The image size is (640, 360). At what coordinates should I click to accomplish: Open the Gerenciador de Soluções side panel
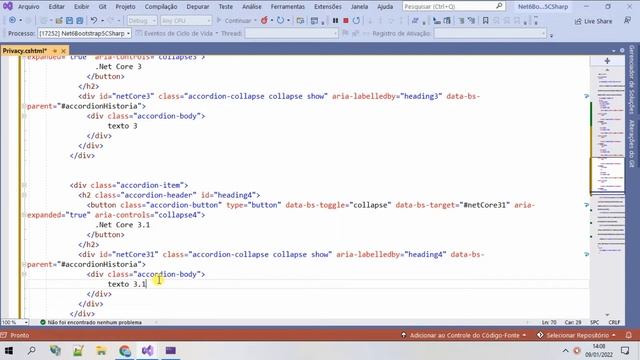(x=631, y=79)
